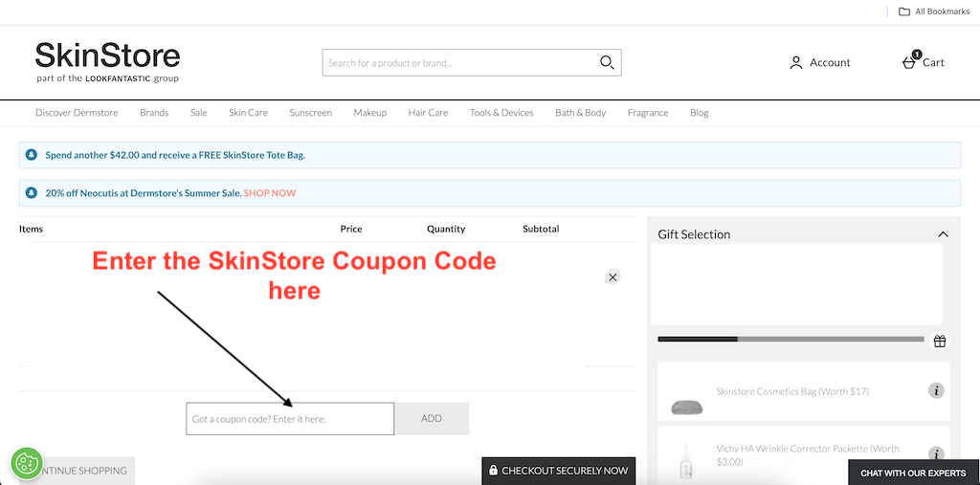Open Discover Dermstore menu
The width and height of the screenshot is (980, 485).
pos(77,113)
